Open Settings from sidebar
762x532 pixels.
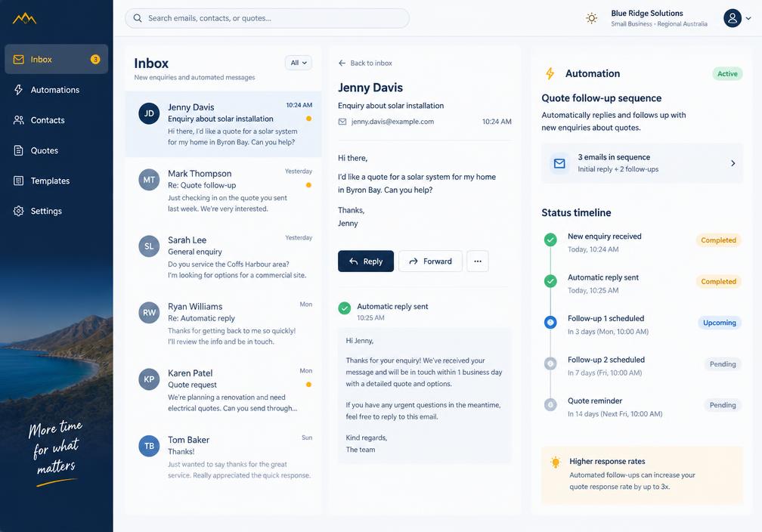point(57,211)
